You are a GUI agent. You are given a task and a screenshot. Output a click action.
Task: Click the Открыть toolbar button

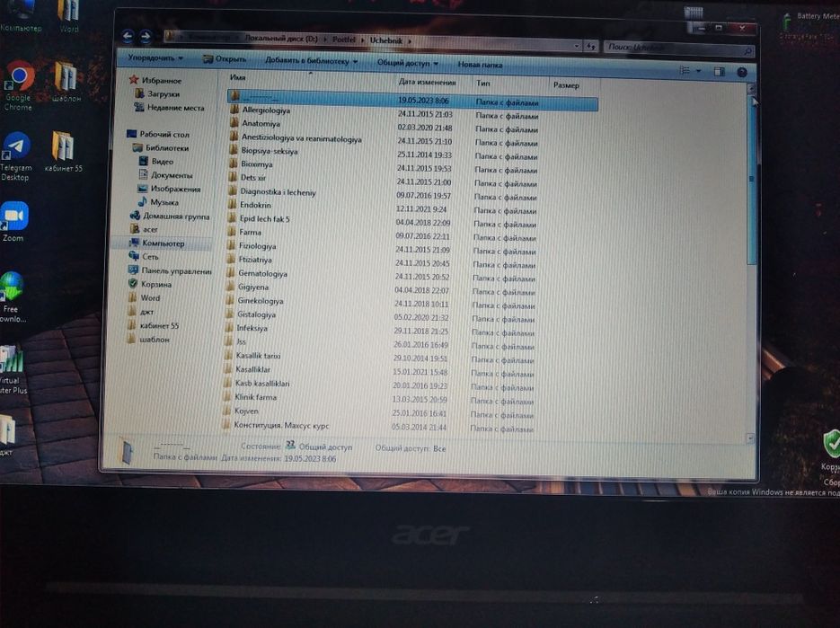pyautogui.click(x=225, y=59)
